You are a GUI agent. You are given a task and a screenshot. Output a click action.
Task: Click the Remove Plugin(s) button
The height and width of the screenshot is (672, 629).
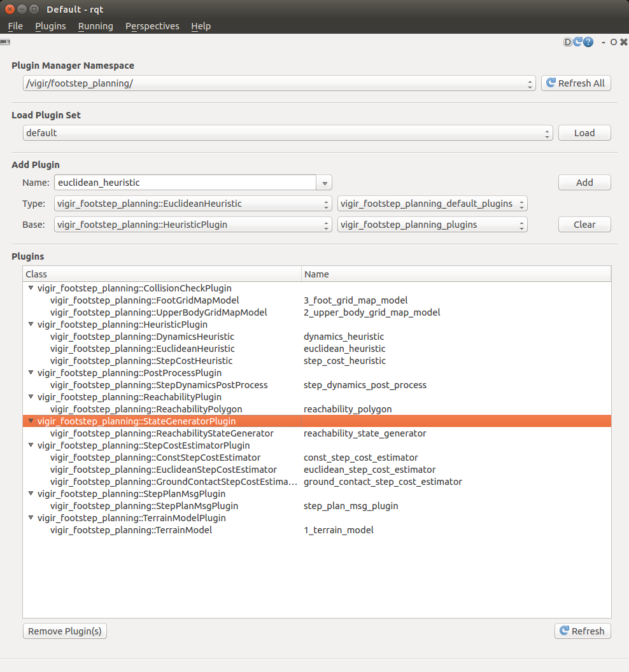(65, 631)
